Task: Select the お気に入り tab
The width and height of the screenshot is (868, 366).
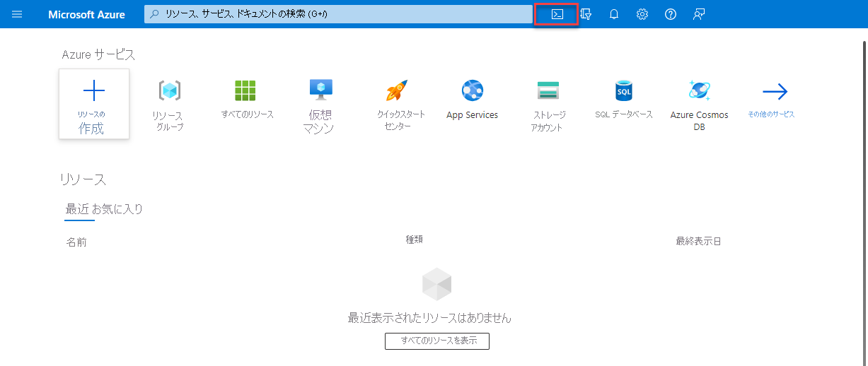Action: pos(117,209)
